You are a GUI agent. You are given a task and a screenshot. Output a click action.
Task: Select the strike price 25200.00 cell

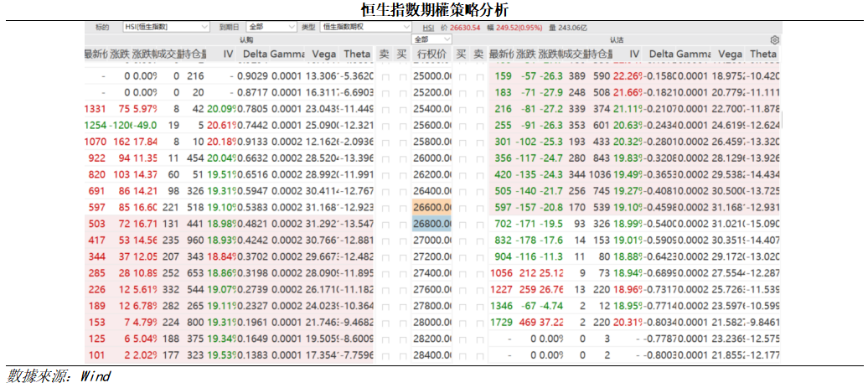(x=431, y=93)
